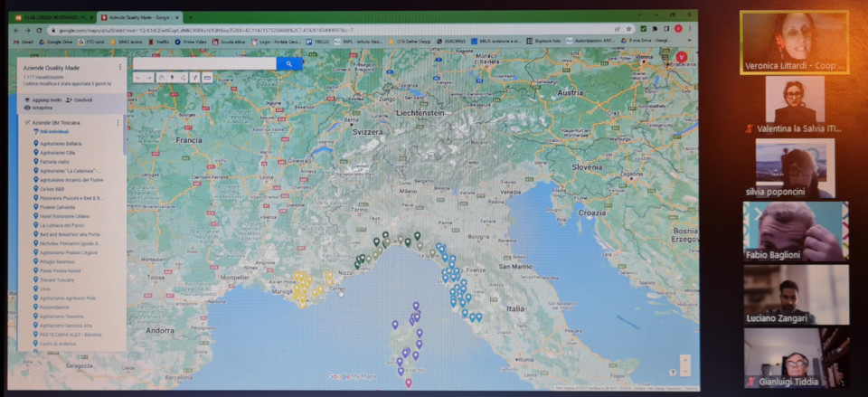Select the hand pan tool
Image resolution: width=868 pixels, height=397 pixels.
[x=161, y=78]
